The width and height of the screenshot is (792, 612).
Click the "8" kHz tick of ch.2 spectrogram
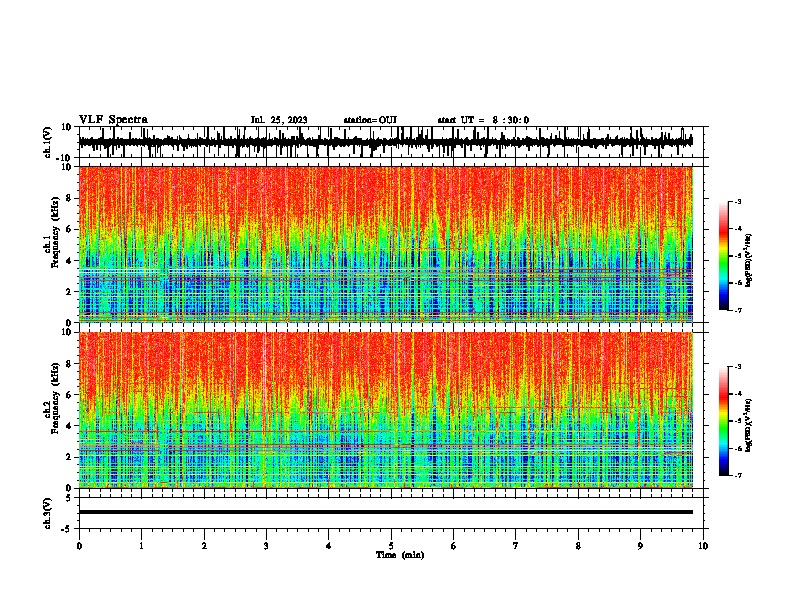70,364
